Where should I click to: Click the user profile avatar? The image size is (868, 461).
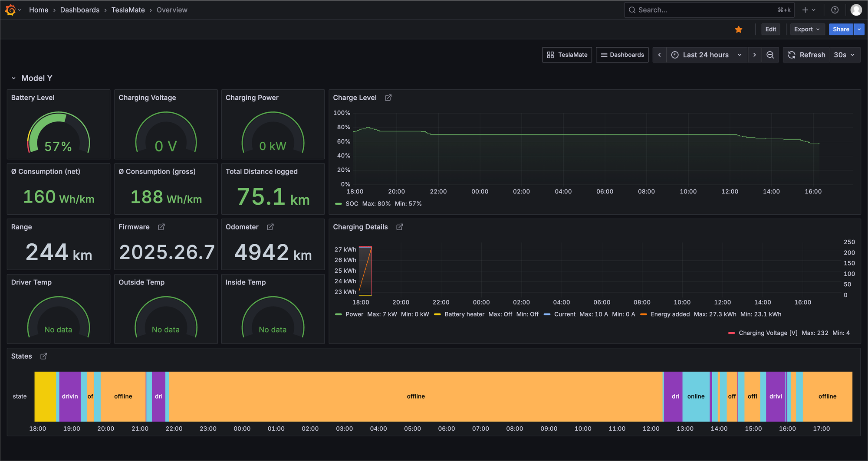(856, 10)
